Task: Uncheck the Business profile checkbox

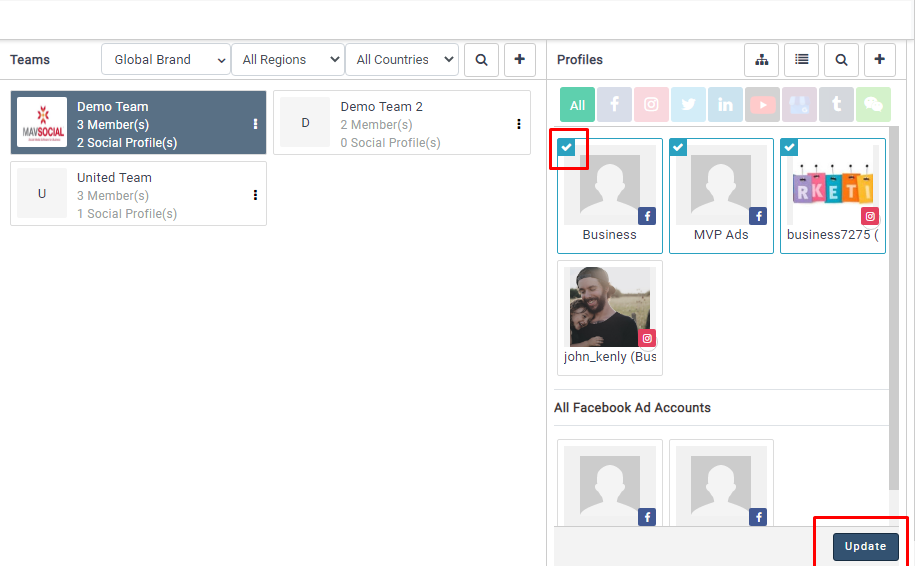Action: coord(566,147)
